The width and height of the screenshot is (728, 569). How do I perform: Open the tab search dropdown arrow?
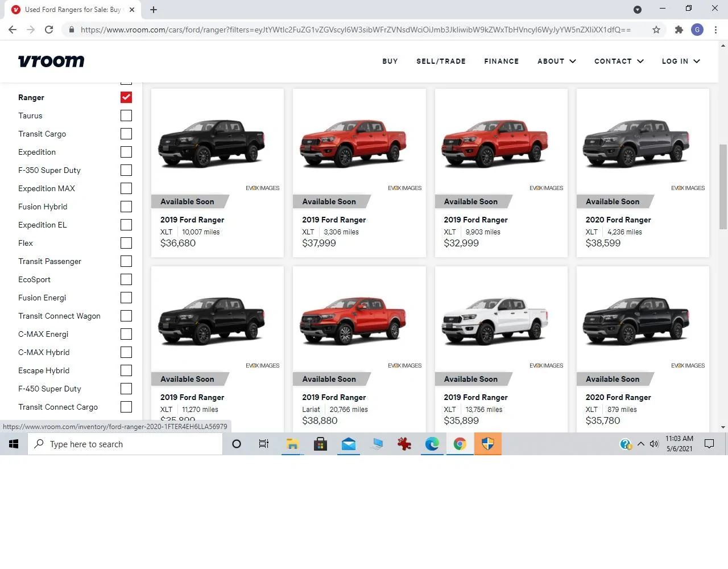[638, 9]
